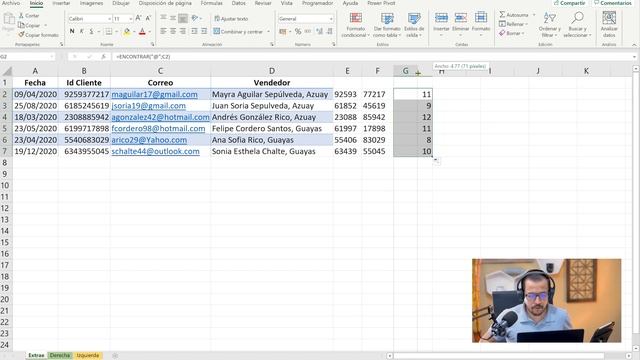Image resolution: width=640 pixels, height=360 pixels.
Task: Align text right
Action: tap(183, 31)
